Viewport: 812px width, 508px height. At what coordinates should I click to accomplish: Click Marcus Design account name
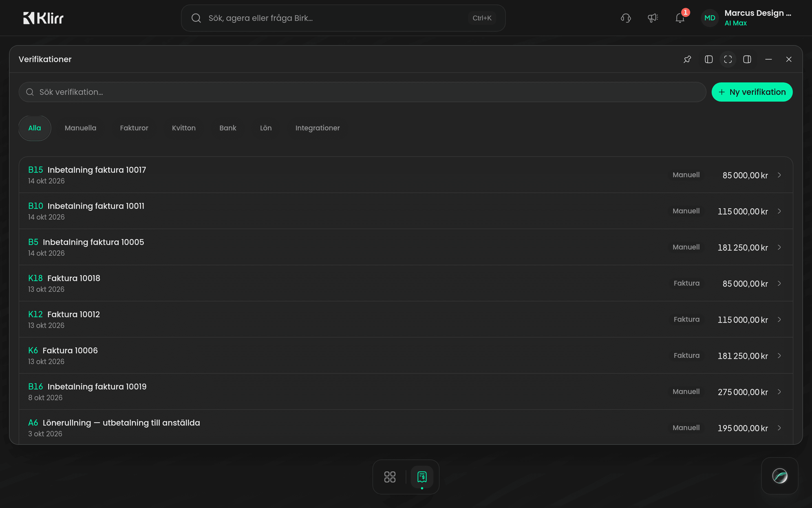pos(758,13)
